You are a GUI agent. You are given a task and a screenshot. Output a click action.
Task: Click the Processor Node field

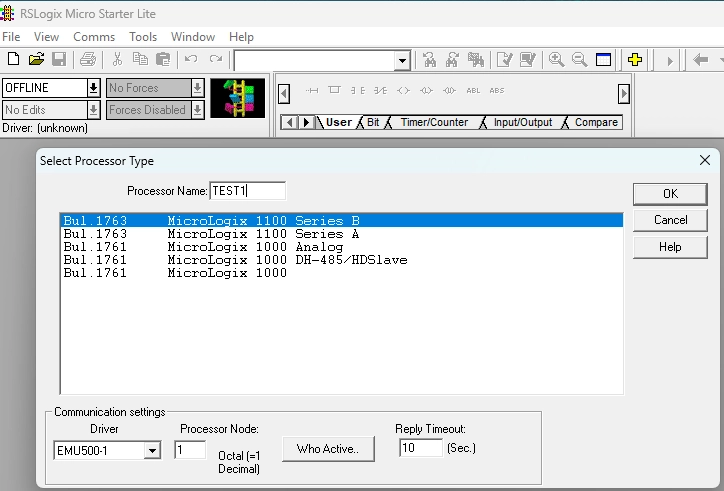190,450
